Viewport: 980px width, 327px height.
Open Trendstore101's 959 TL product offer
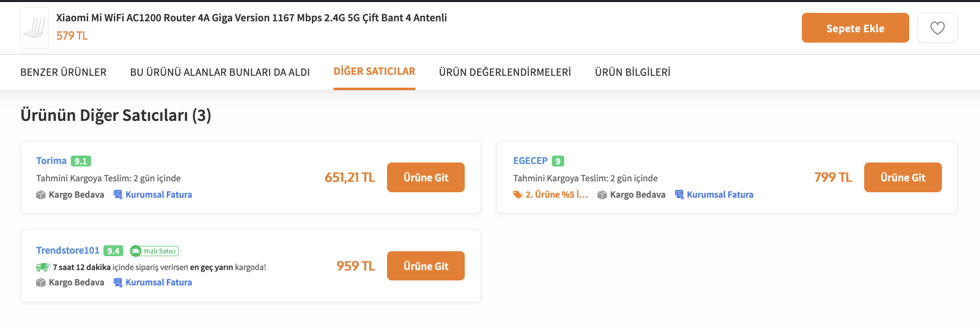(426, 266)
